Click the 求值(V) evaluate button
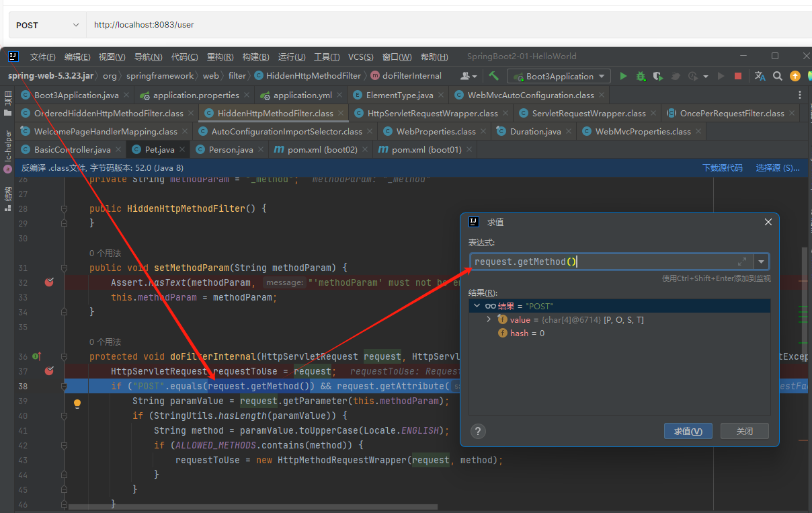The width and height of the screenshot is (812, 513). point(688,431)
